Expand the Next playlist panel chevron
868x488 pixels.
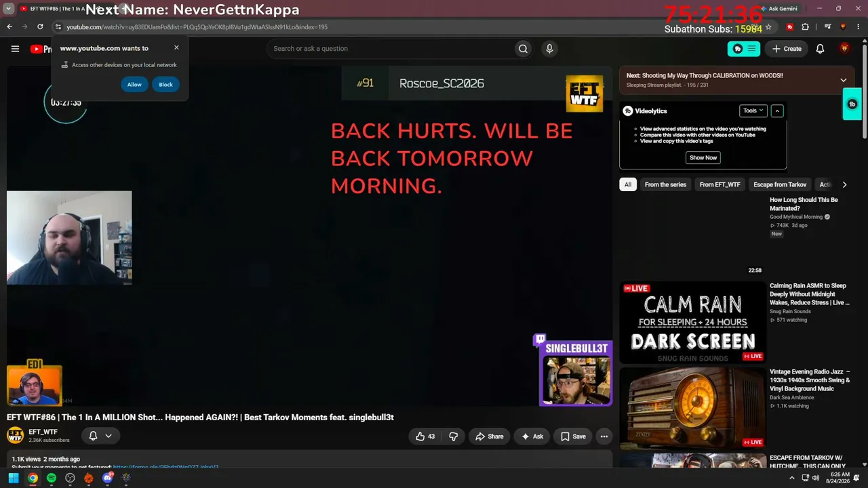(x=844, y=80)
